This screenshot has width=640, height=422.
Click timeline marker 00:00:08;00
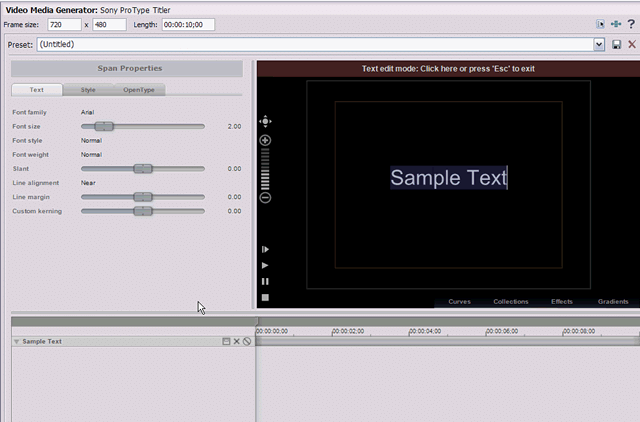coord(579,331)
